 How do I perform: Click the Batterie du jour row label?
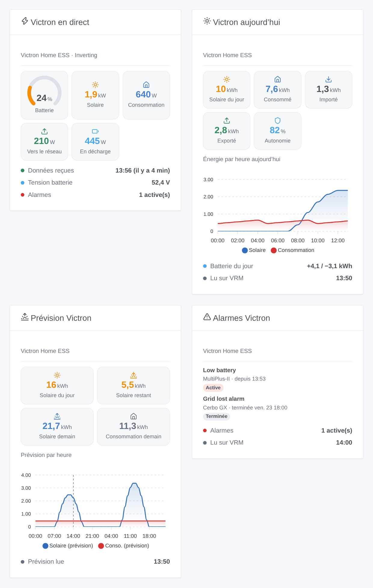tap(232, 266)
